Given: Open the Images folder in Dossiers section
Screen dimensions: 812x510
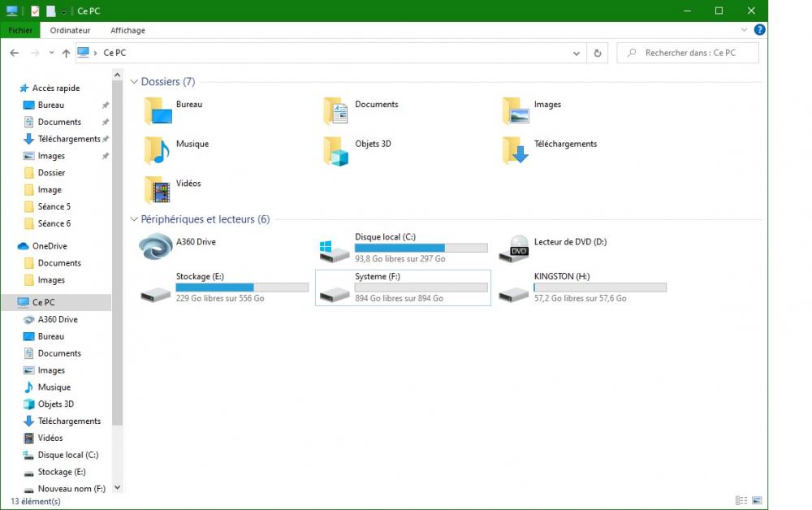Looking at the screenshot, I should 531,110.
